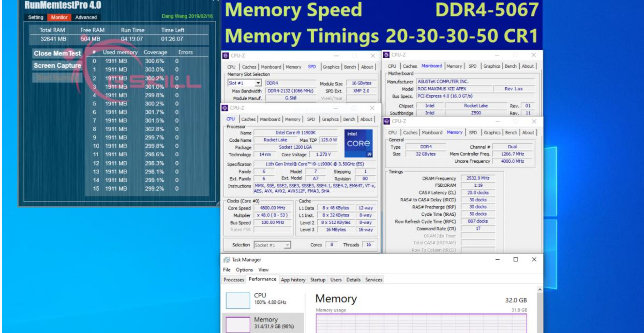
Task: Click the CPU-Z icon in the SPD window title bar
Action: (x=225, y=56)
